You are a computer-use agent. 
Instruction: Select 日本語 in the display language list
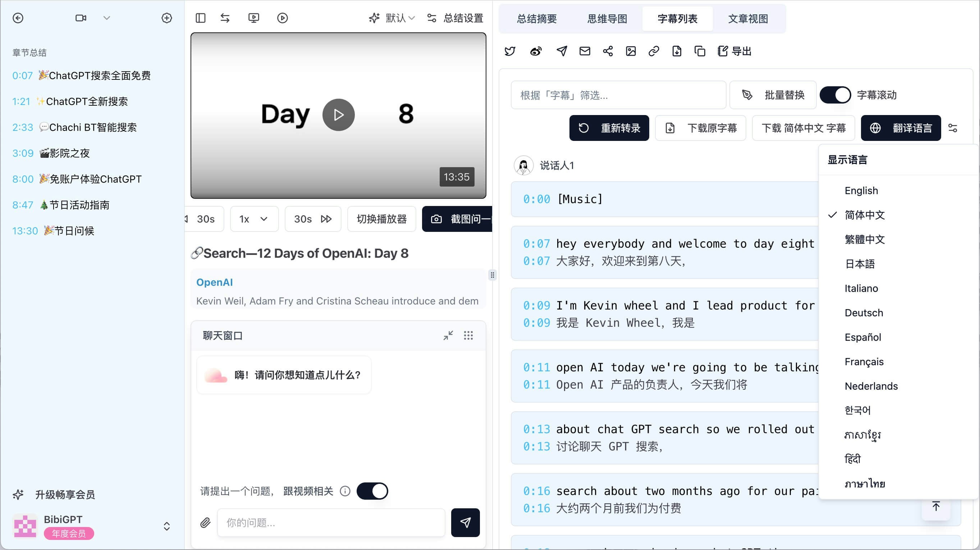coord(860,264)
